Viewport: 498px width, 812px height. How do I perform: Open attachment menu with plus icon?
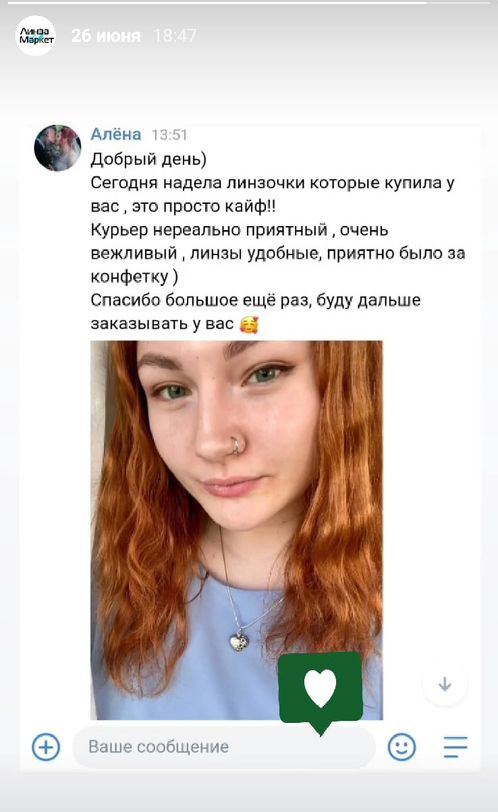[46, 747]
